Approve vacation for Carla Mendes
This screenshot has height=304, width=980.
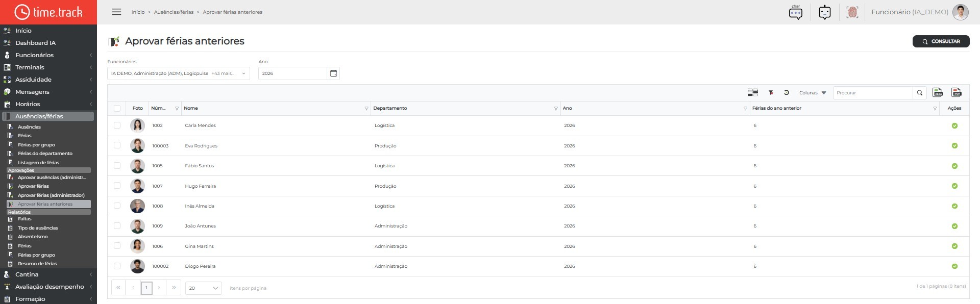[x=954, y=125]
